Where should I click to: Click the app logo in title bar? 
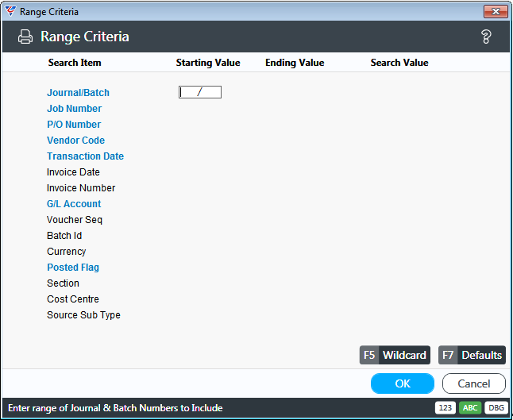click(10, 11)
